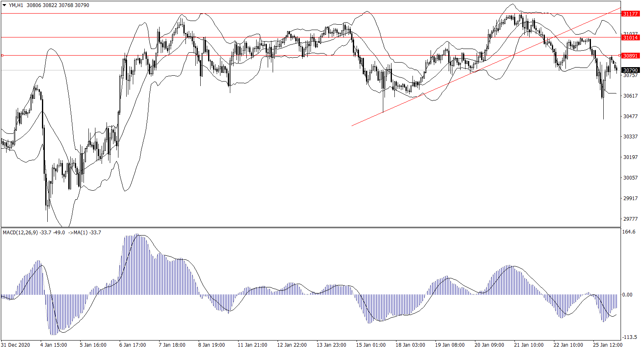Click the 31 Dec 2020 date label

coord(16,345)
